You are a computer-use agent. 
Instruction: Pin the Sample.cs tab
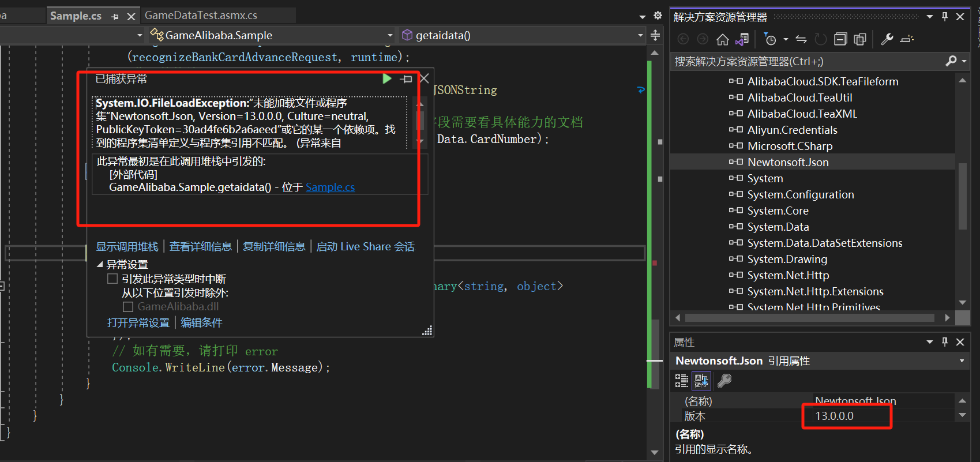click(115, 16)
